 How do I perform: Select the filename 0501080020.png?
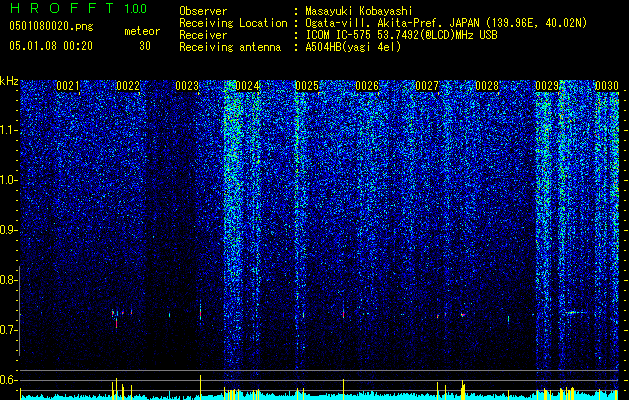[x=51, y=27]
